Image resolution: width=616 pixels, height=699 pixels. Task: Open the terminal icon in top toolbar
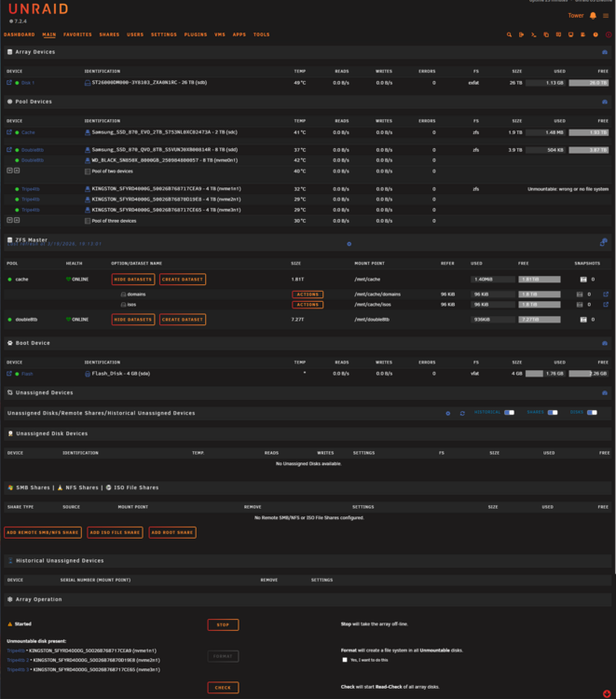(534, 34)
